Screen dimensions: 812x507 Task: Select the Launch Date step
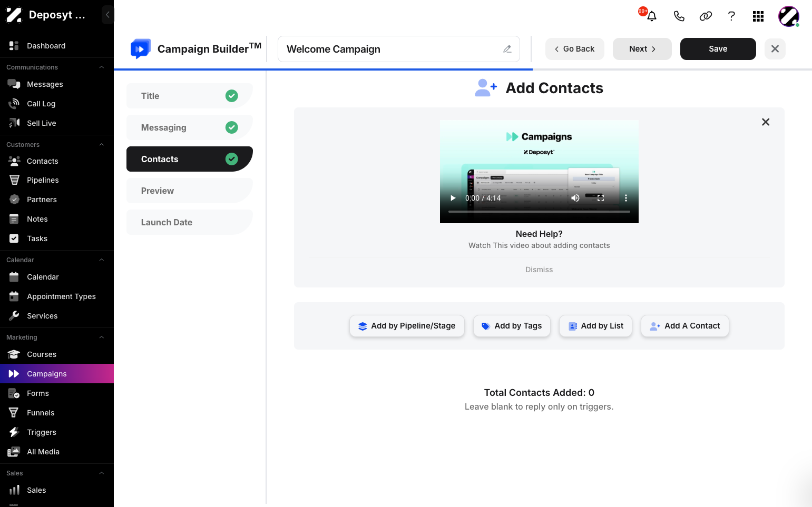(190, 222)
